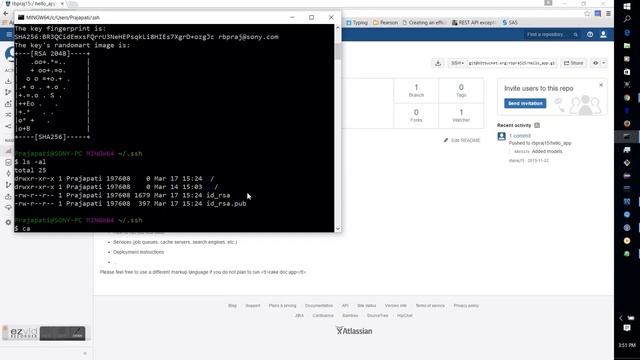Viewport: 640px width, 360px height.
Task: Click the terminal scrollbar down arrow
Action: pyautogui.click(x=338, y=229)
